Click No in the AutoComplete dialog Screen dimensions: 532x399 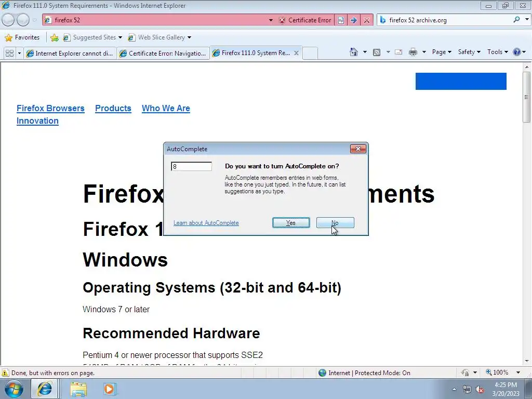pyautogui.click(x=335, y=222)
